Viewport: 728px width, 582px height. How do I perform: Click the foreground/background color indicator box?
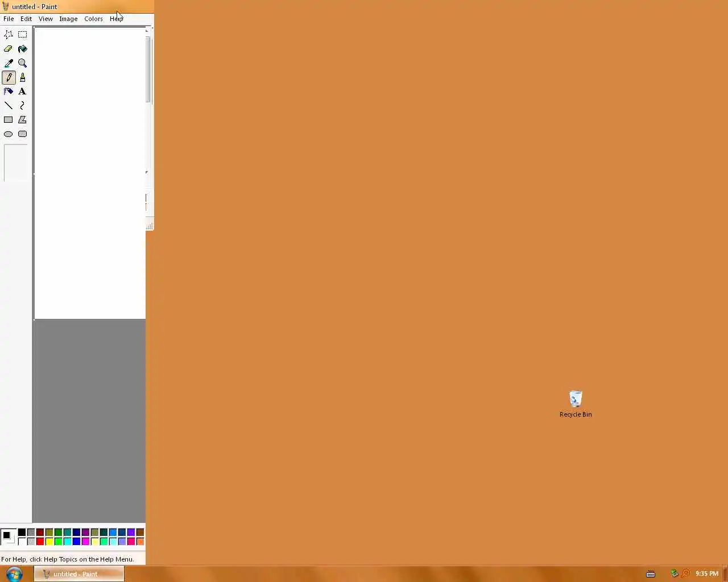(x=8, y=537)
